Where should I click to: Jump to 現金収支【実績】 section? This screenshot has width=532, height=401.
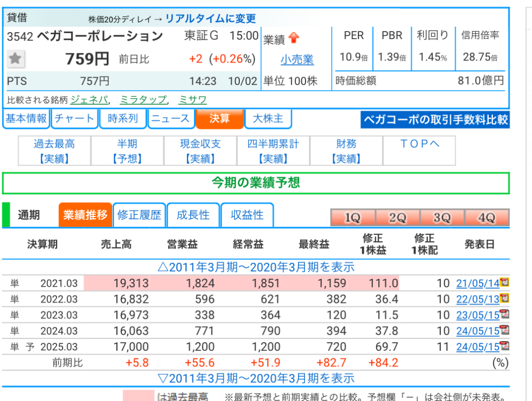pyautogui.click(x=200, y=151)
